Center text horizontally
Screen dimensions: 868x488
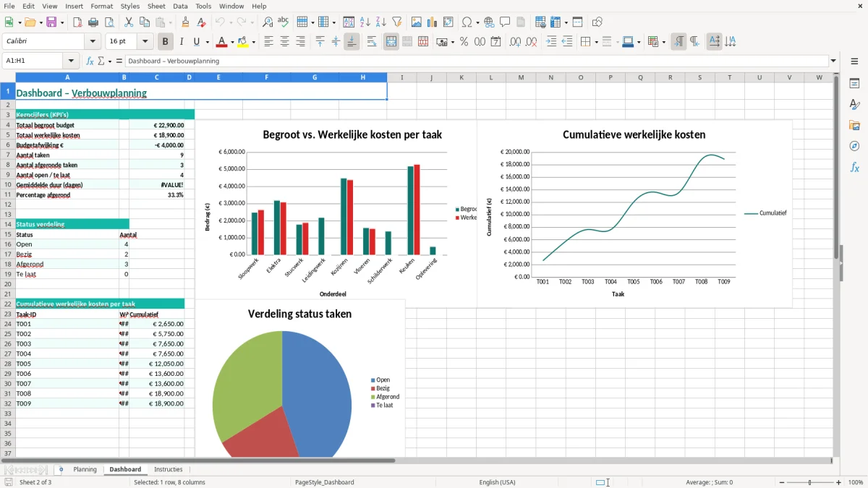(x=284, y=42)
